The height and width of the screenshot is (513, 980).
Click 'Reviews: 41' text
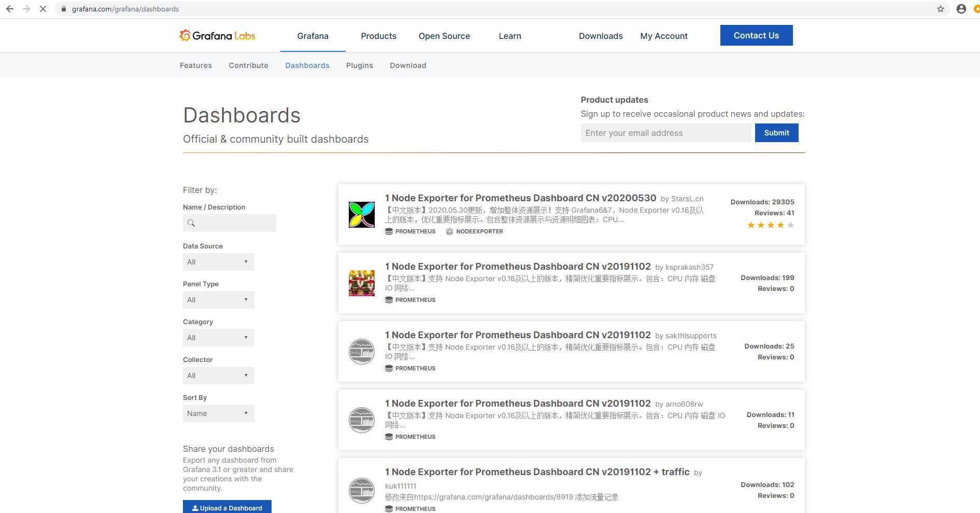(774, 213)
